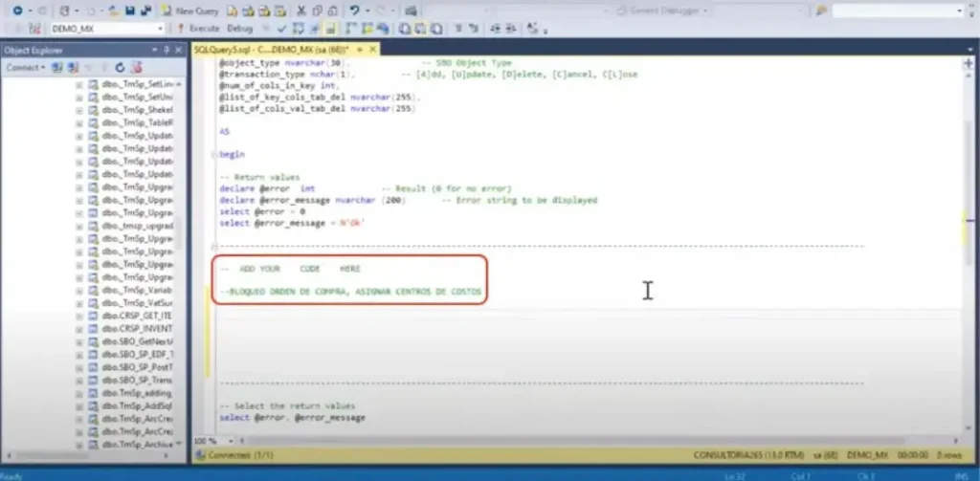The height and width of the screenshot is (481, 980).
Task: Click the 'select @error, @error_message' code line
Action: [x=293, y=417]
